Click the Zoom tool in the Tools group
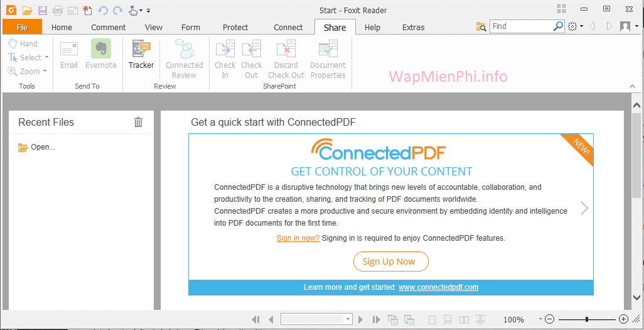 pyautogui.click(x=24, y=71)
